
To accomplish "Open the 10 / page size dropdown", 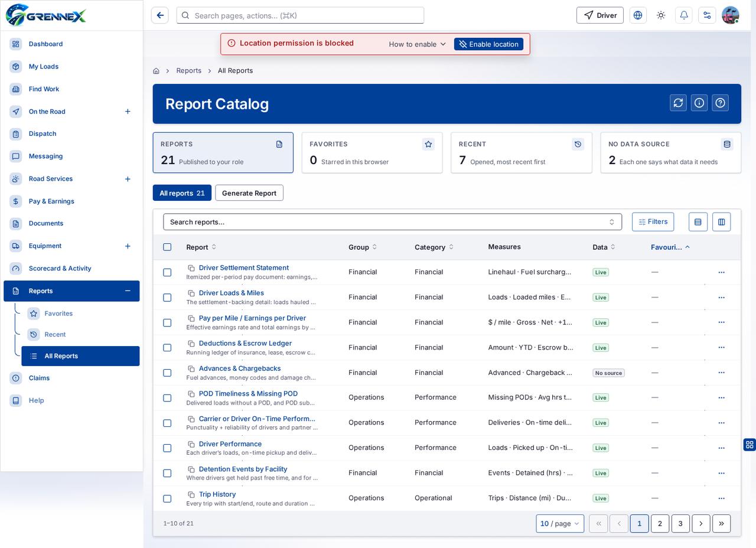I will coord(560,524).
